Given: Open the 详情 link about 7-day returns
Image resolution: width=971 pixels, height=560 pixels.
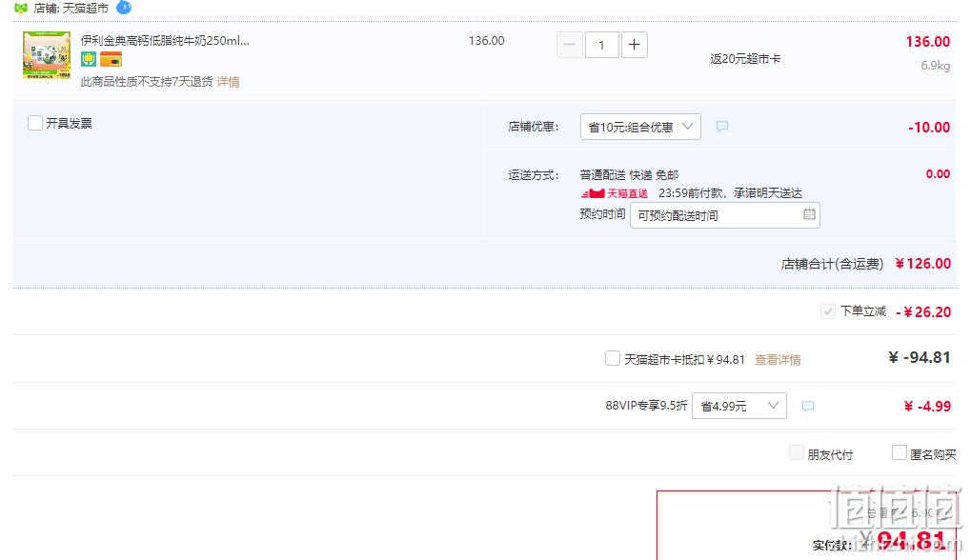Looking at the screenshot, I should pos(228,82).
